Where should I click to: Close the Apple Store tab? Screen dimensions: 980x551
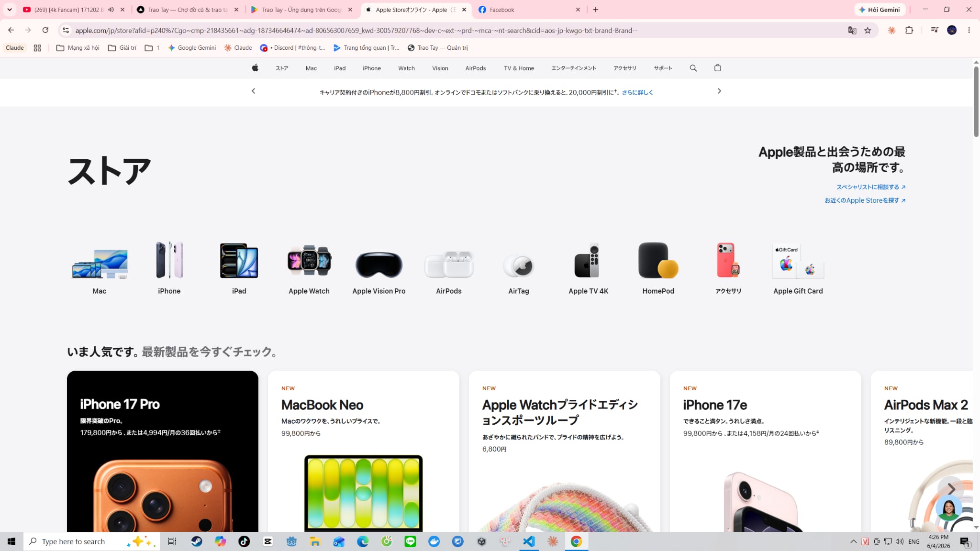point(464,10)
